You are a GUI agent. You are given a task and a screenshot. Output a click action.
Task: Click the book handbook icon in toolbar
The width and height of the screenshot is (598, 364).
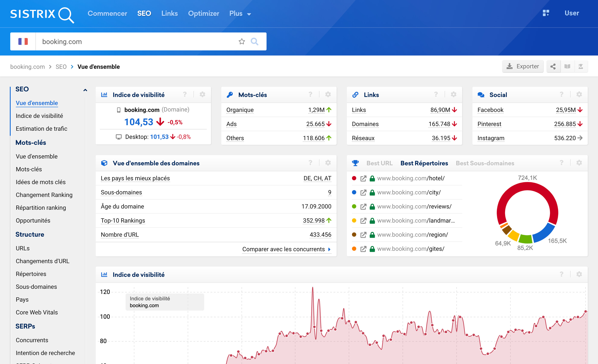[x=567, y=66]
